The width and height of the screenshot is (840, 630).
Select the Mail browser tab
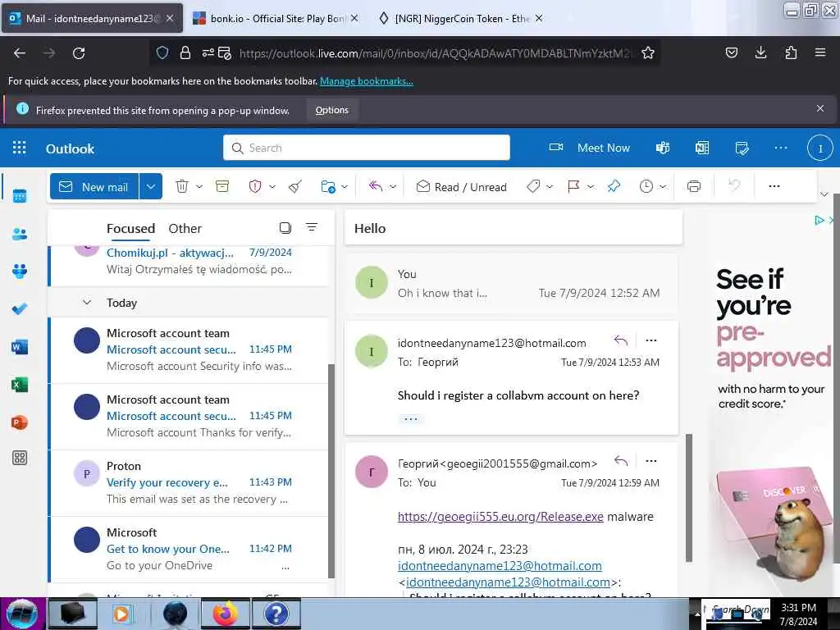point(92,18)
